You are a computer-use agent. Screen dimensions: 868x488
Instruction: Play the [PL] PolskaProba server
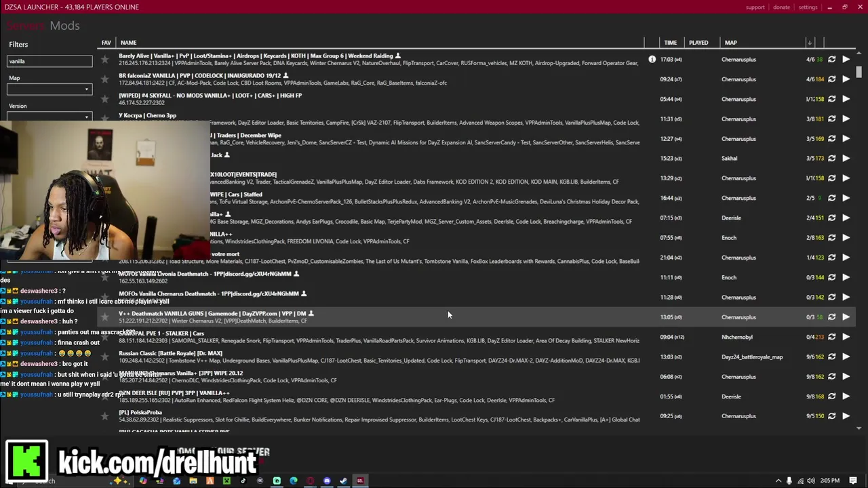point(846,416)
